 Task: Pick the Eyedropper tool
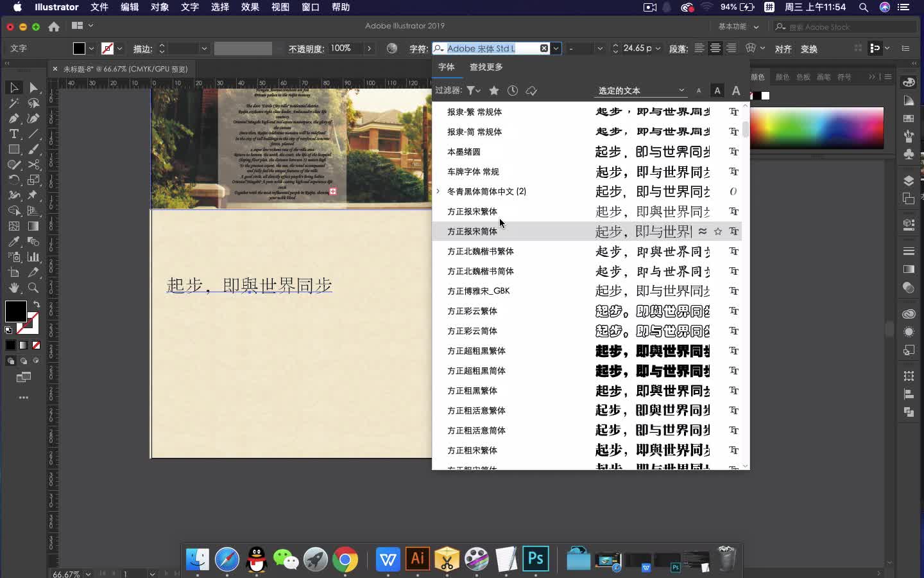[x=13, y=241]
